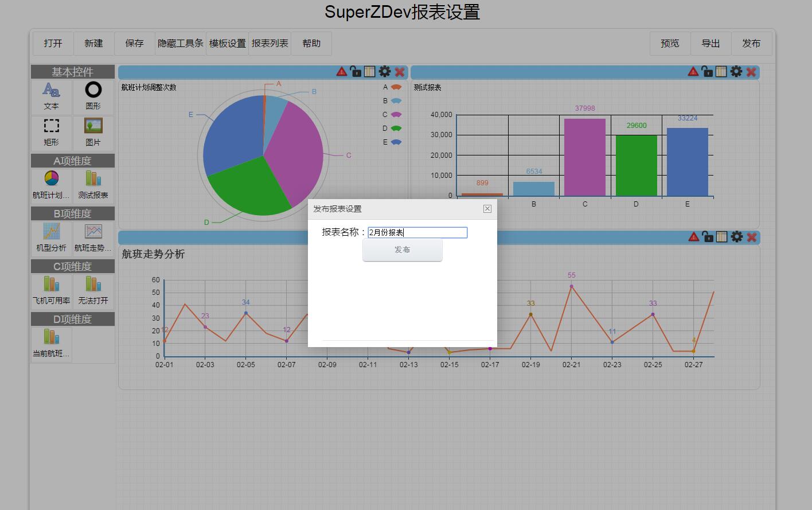This screenshot has height=510, width=812.
Task: Collapse the A项维度 section header
Action: point(73,161)
